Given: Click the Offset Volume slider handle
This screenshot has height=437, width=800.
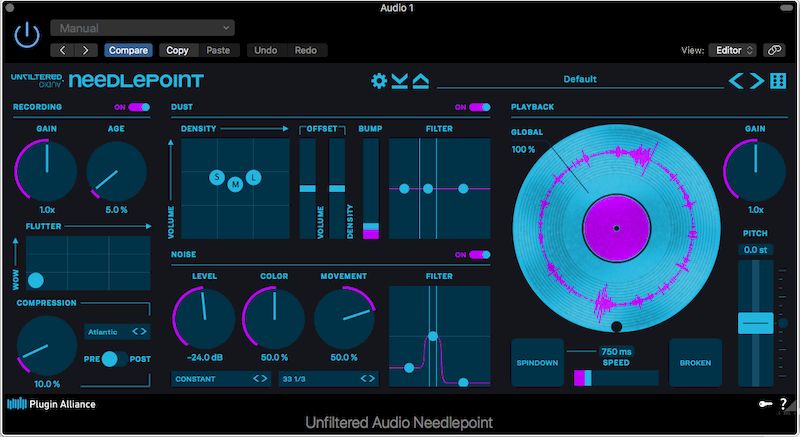Looking at the screenshot, I should tap(308, 189).
